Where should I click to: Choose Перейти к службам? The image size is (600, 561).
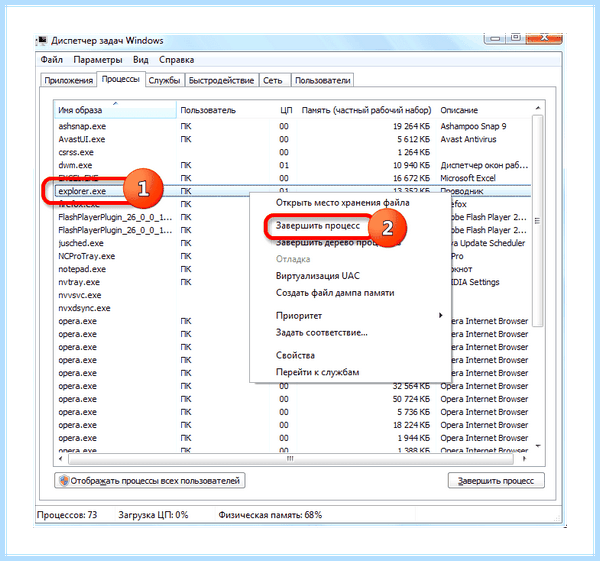(317, 372)
